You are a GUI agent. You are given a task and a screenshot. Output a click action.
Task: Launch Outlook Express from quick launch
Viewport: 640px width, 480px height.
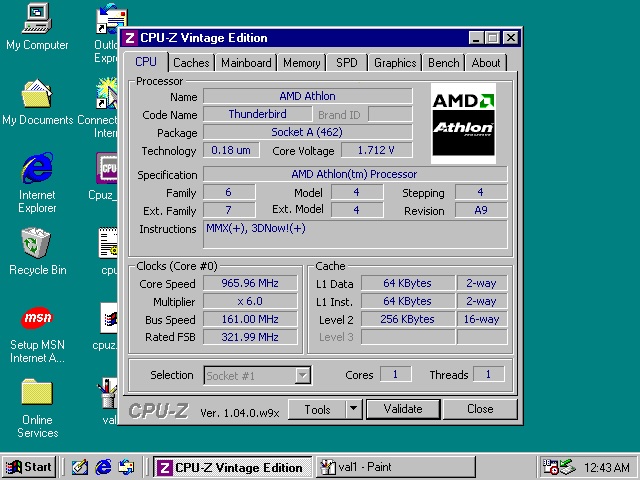coord(126,467)
